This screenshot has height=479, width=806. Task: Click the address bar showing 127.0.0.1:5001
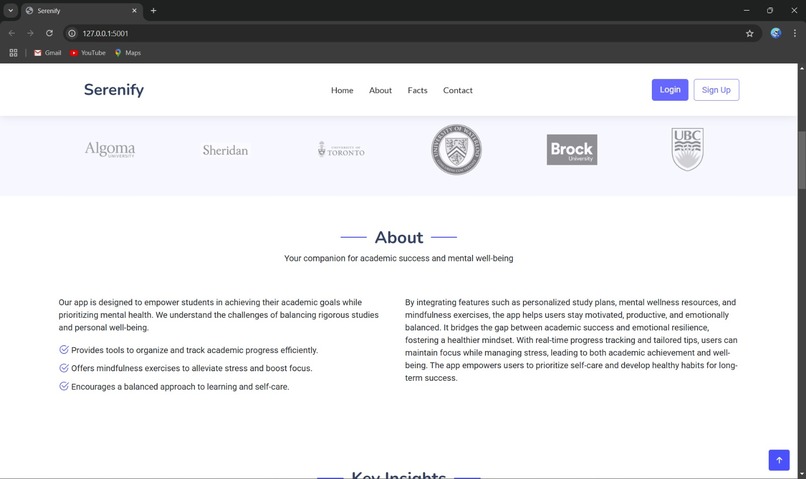(411, 33)
